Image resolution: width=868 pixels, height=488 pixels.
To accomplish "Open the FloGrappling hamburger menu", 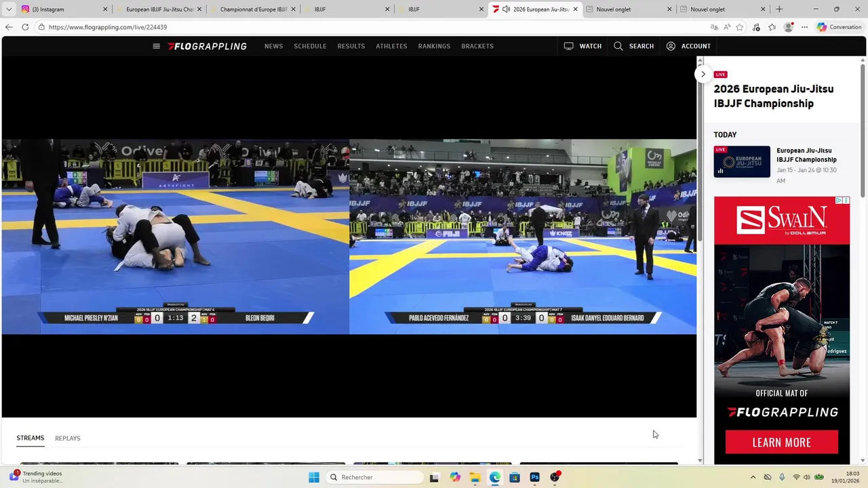I will click(x=156, y=46).
